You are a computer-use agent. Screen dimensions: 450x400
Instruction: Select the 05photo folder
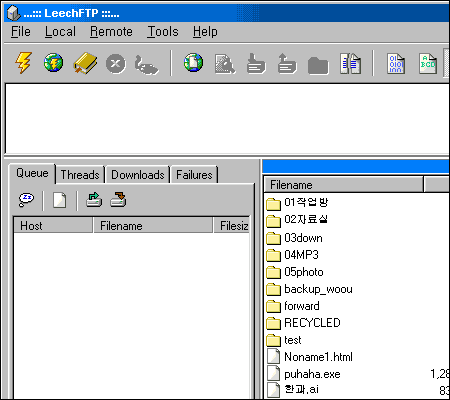(295, 272)
